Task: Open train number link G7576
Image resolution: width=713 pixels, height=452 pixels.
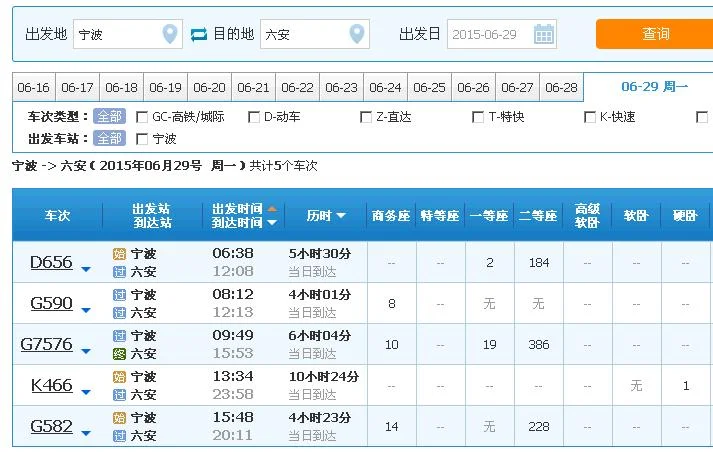Action: 46,344
